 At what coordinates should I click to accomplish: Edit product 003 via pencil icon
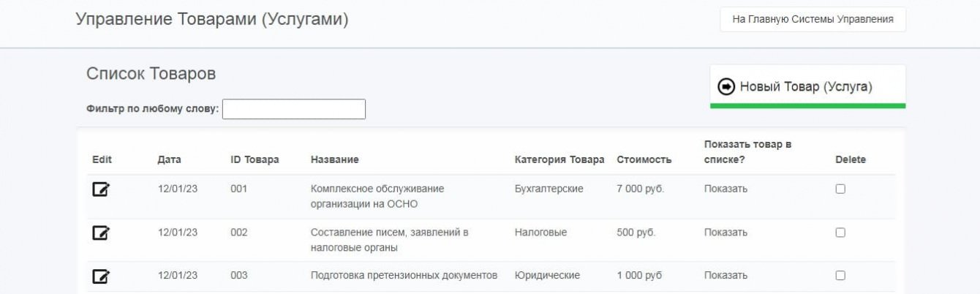point(101,276)
